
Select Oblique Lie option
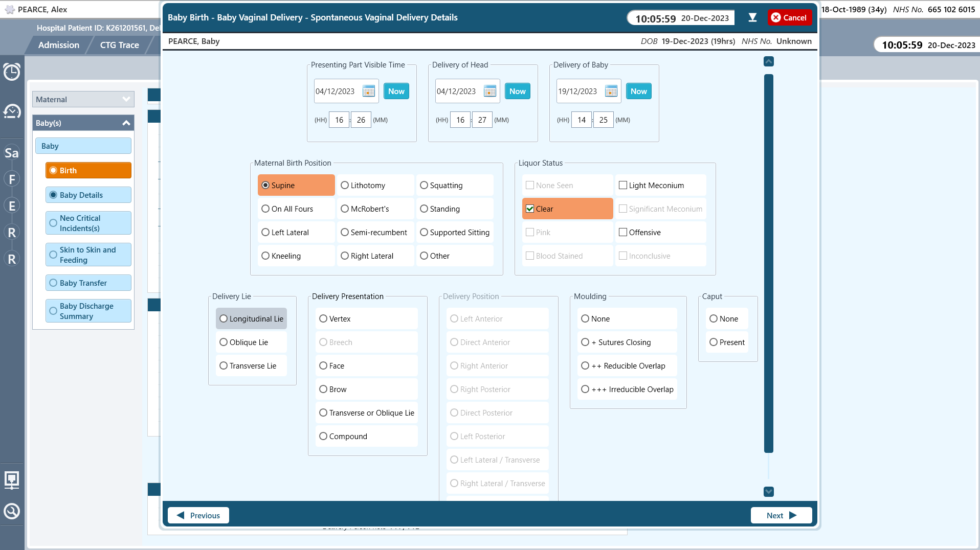pos(251,342)
